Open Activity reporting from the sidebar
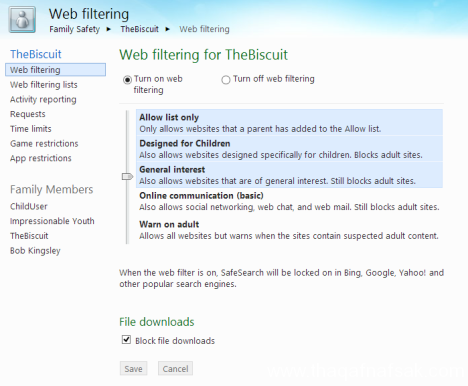Viewport: 468px width, 386px height. click(43, 99)
